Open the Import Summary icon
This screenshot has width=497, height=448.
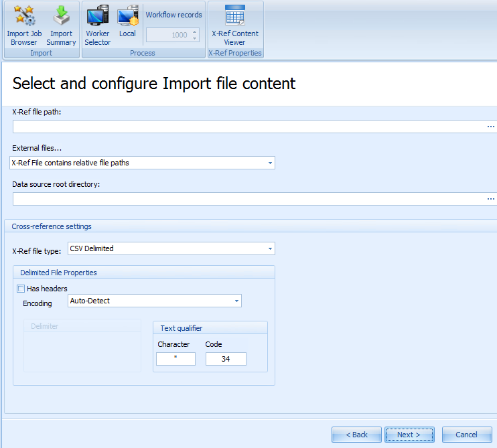[61, 25]
